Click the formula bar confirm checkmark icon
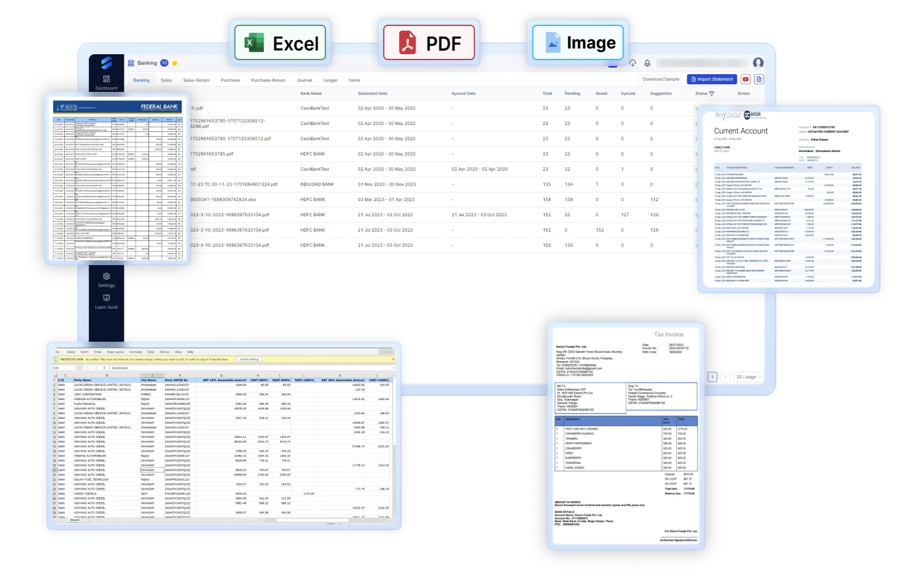This screenshot has width=909, height=588. coord(95,368)
